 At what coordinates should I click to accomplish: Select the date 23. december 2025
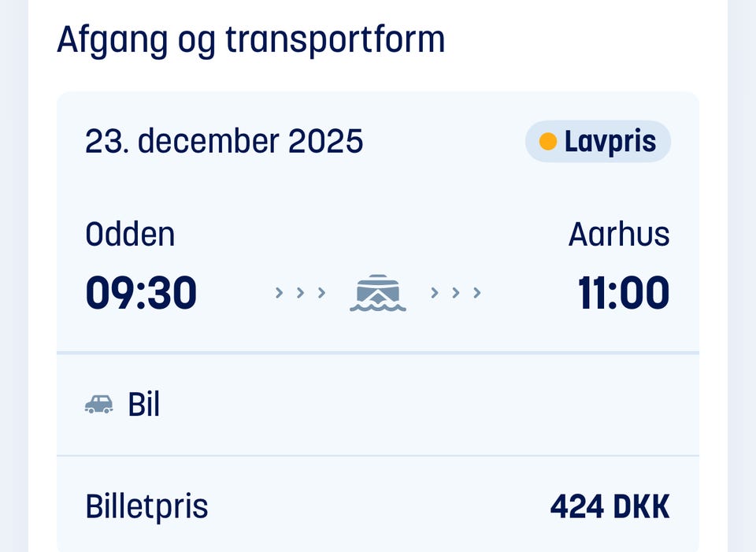click(x=224, y=142)
